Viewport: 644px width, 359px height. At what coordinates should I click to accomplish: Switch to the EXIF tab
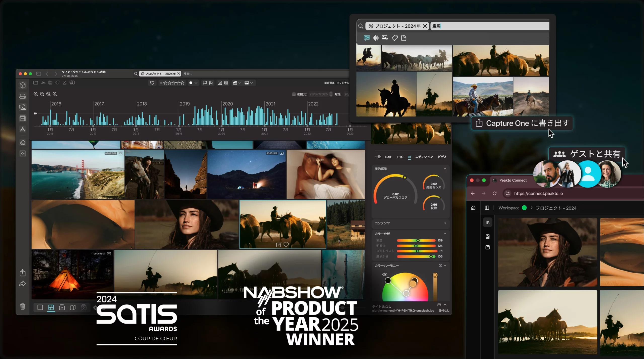point(388,157)
